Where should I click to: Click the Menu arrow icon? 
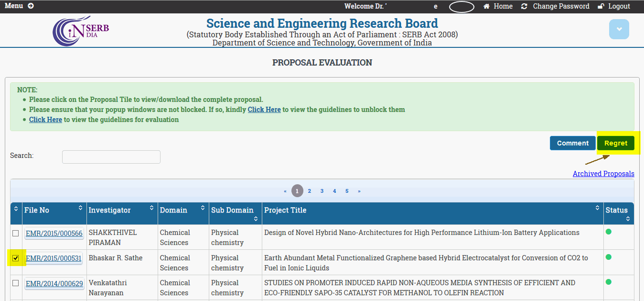[31, 6]
